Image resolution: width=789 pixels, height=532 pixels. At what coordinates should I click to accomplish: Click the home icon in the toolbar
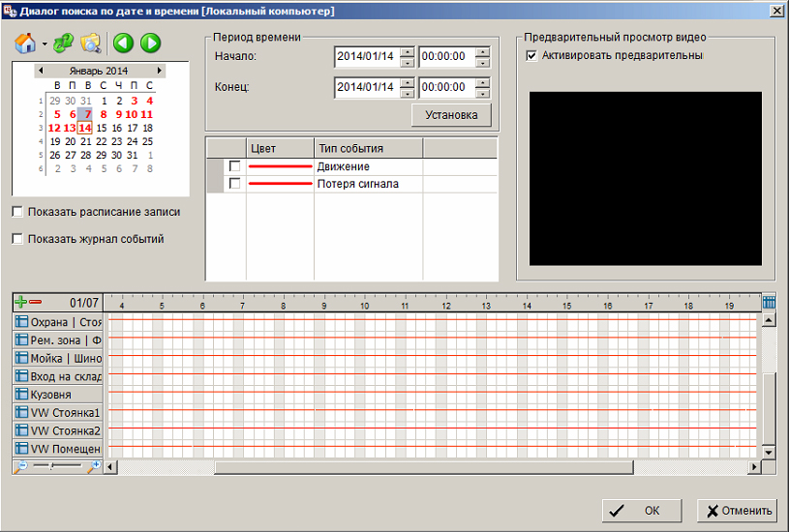(x=26, y=43)
